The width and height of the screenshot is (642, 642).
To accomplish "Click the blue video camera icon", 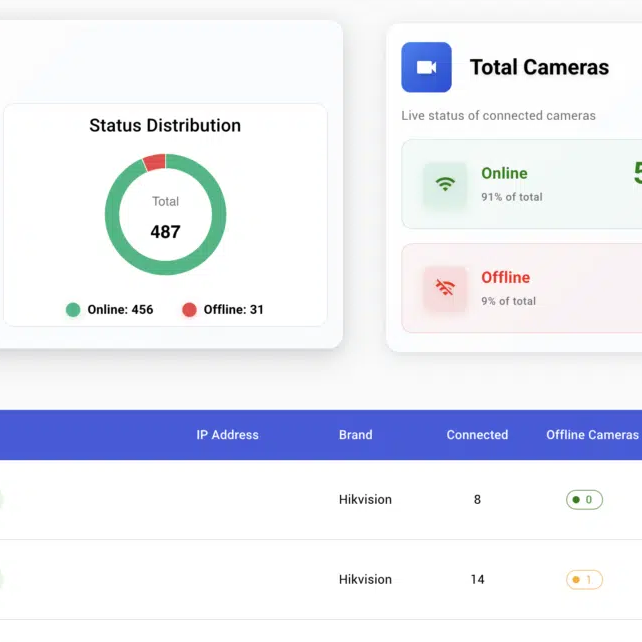I will [x=426, y=67].
